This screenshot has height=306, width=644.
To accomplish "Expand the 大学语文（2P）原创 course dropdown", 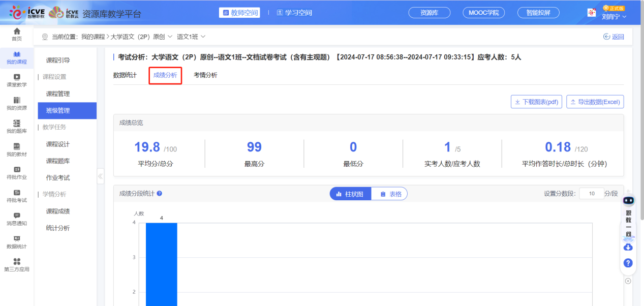I will coord(170,37).
